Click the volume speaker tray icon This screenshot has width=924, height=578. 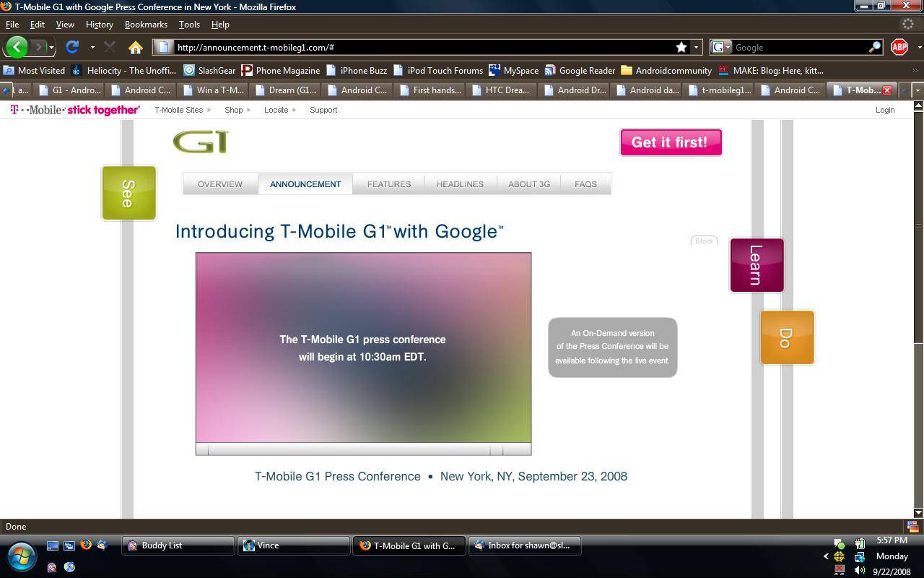859,570
